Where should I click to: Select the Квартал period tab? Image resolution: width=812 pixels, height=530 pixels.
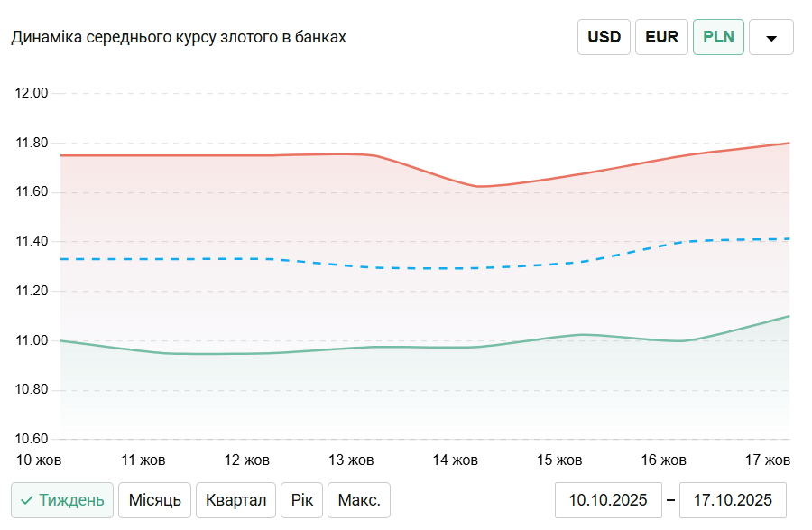(235, 500)
